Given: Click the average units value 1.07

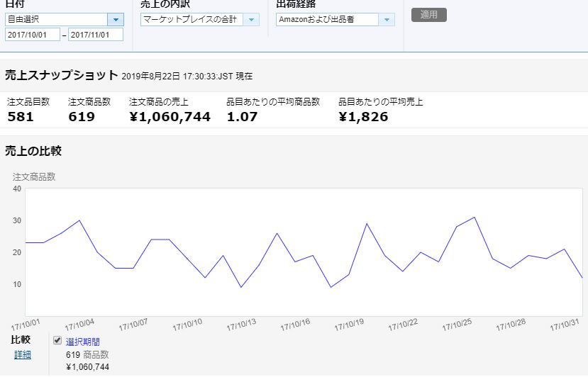Looking at the screenshot, I should tap(242, 117).
